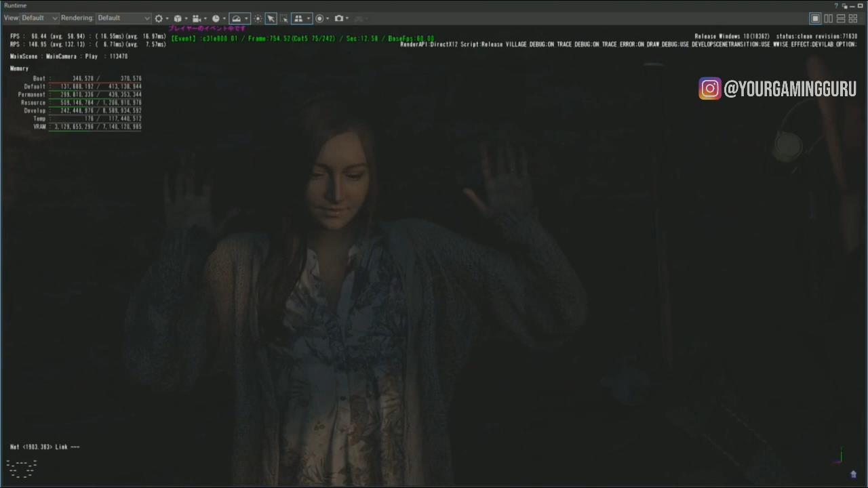Image resolution: width=868 pixels, height=488 pixels.
Task: Click the Boot memory row
Action: click(x=87, y=79)
